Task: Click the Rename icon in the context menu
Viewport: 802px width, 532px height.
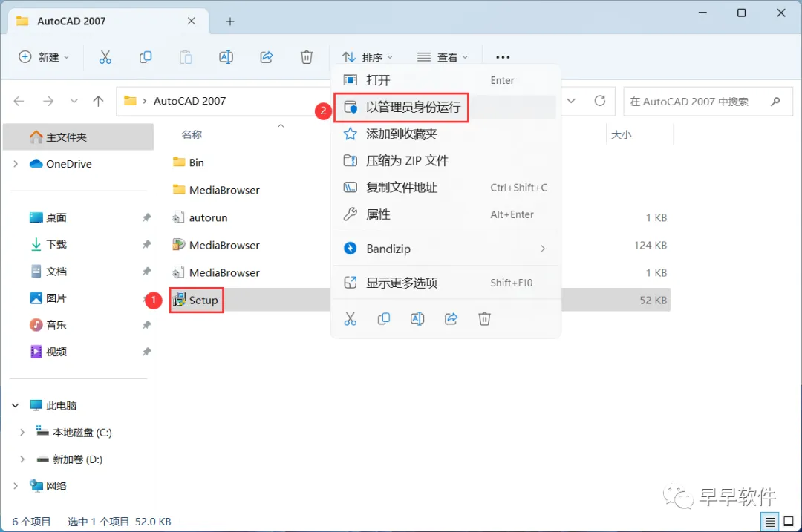Action: tap(417, 319)
